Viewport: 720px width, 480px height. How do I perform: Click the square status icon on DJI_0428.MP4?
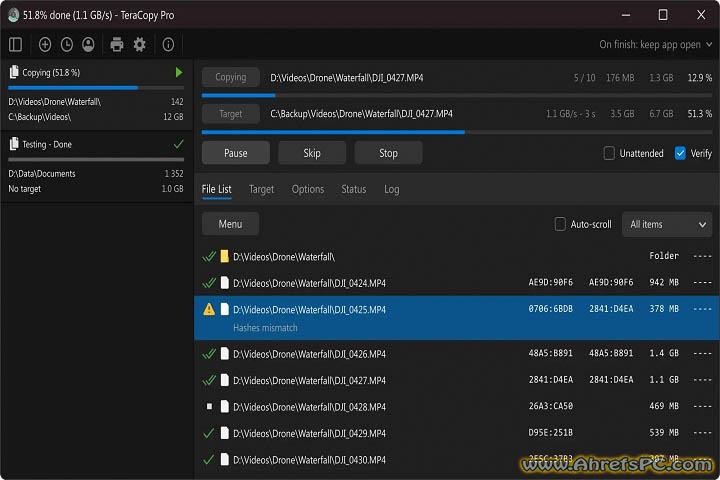pyautogui.click(x=209, y=407)
